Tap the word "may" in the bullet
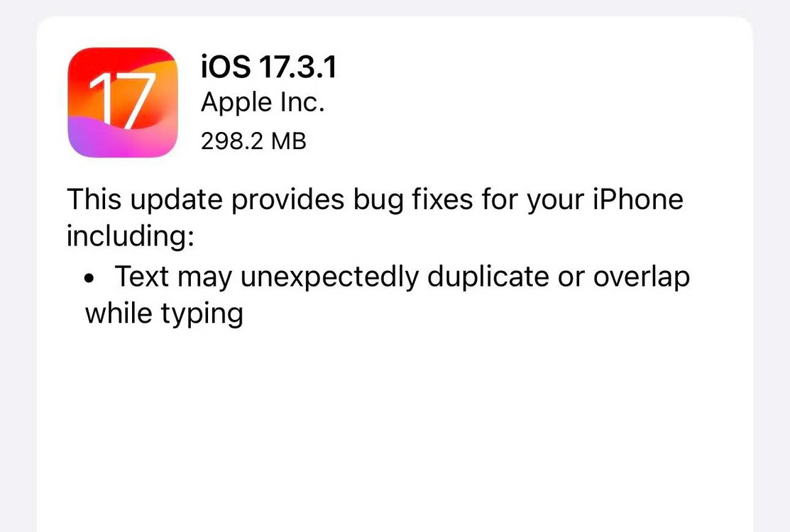The image size is (790, 532). click(204, 278)
